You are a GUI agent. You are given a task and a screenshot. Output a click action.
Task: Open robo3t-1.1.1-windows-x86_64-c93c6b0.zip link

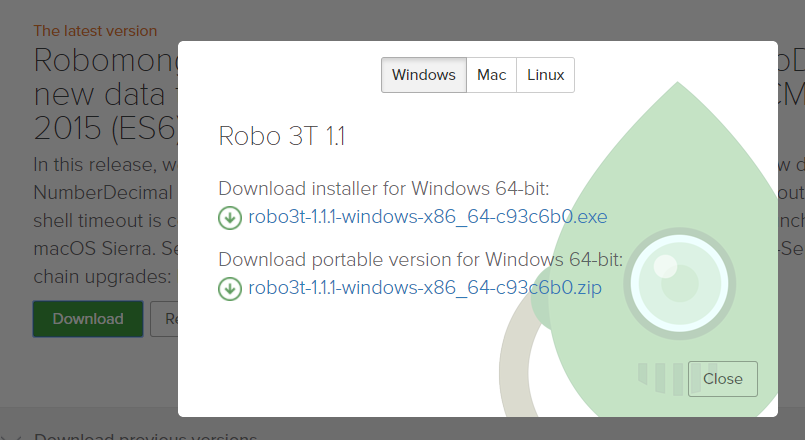tap(425, 288)
